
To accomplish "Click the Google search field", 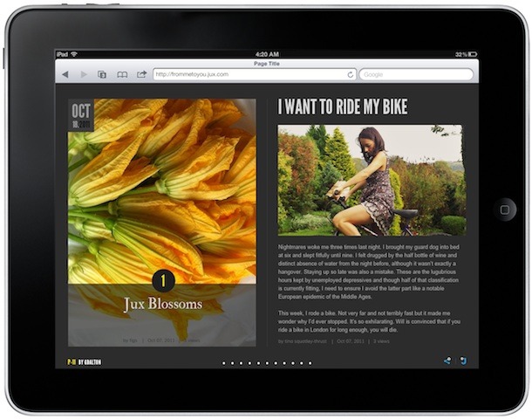I will (x=414, y=75).
